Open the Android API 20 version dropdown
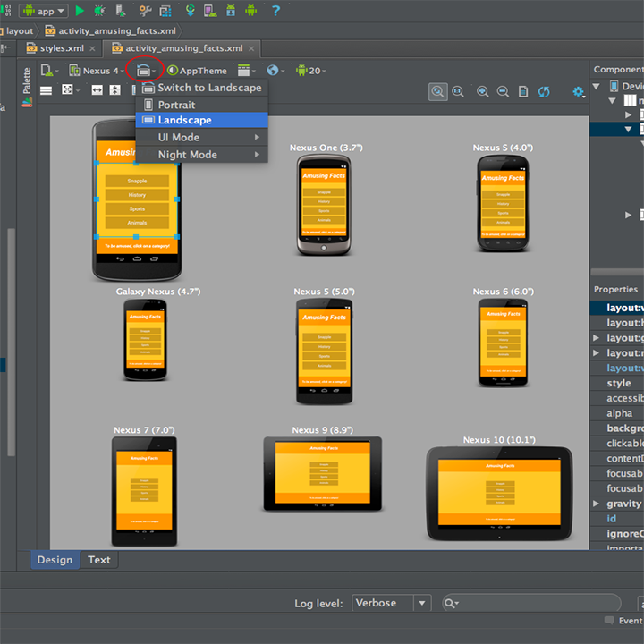Image resolution: width=644 pixels, height=644 pixels. coord(311,71)
